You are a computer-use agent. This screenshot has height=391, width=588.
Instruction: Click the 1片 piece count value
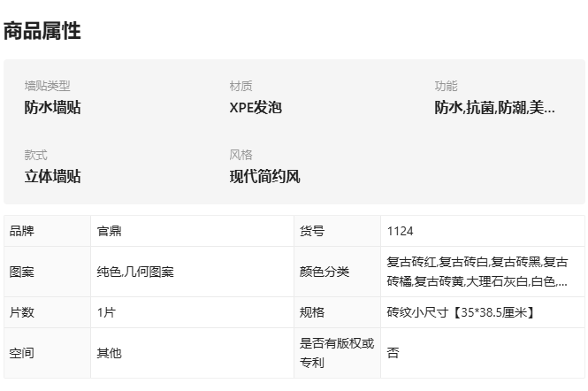(106, 312)
